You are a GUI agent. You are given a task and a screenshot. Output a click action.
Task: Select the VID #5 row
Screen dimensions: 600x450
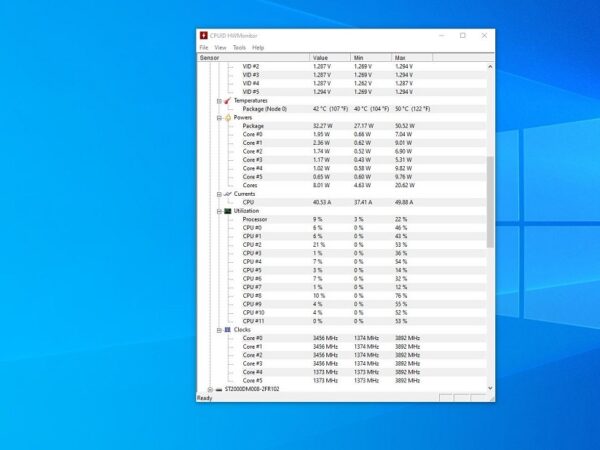click(x=342, y=92)
